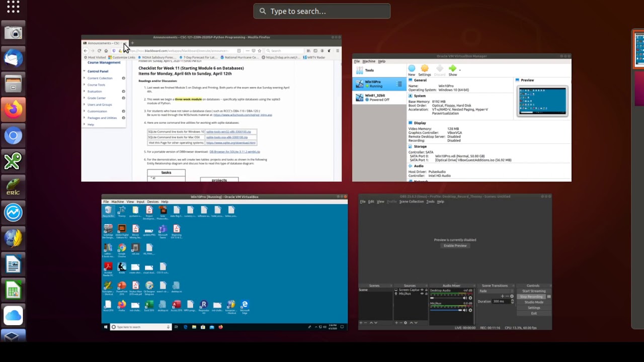Screen dimensions: 644x362
Task: Adjust the Mic/Aux volume slider
Action: [446, 310]
